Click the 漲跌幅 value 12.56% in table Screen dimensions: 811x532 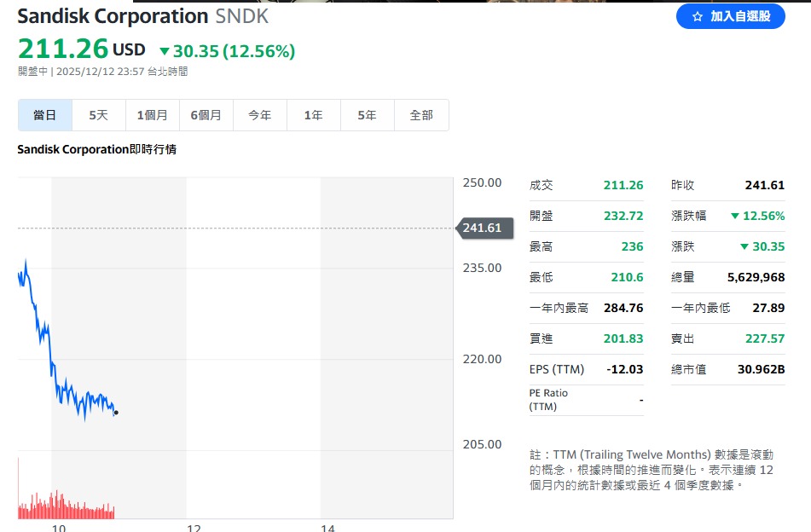[758, 216]
